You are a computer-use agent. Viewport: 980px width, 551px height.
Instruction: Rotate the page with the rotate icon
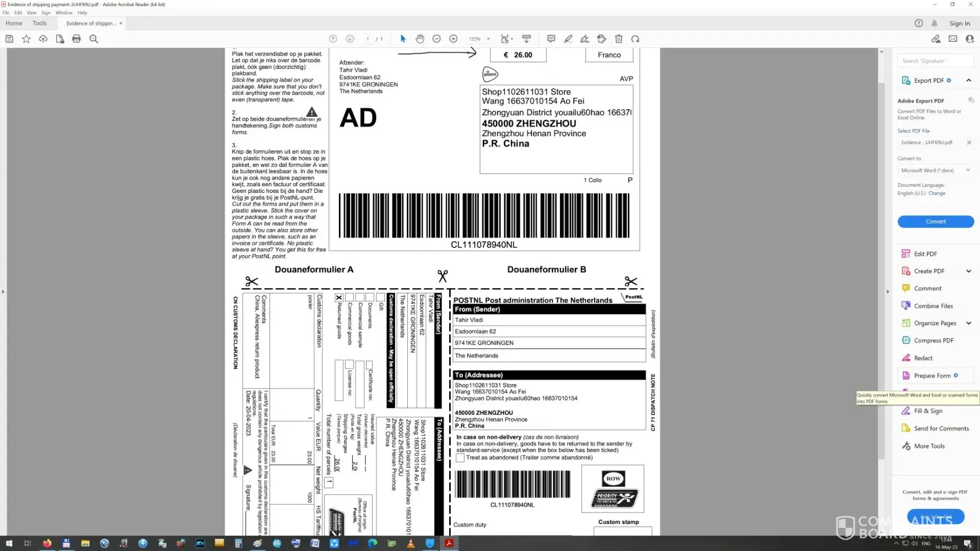tap(636, 39)
